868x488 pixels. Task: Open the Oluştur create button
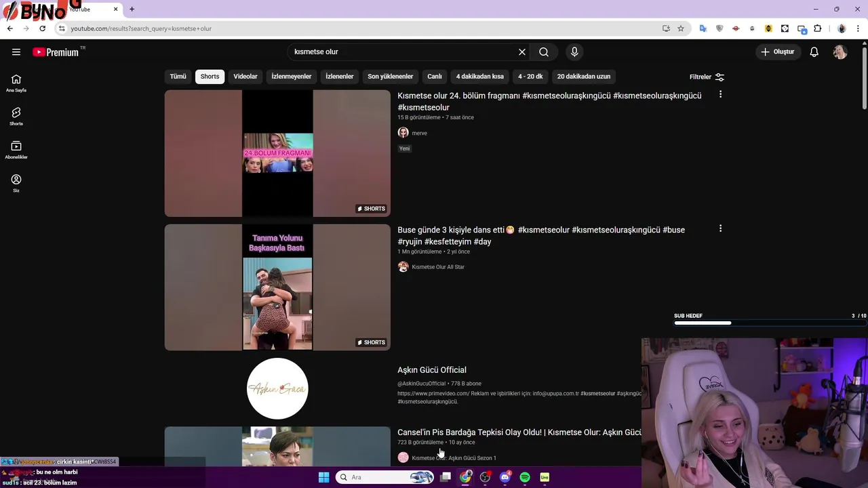(x=778, y=52)
